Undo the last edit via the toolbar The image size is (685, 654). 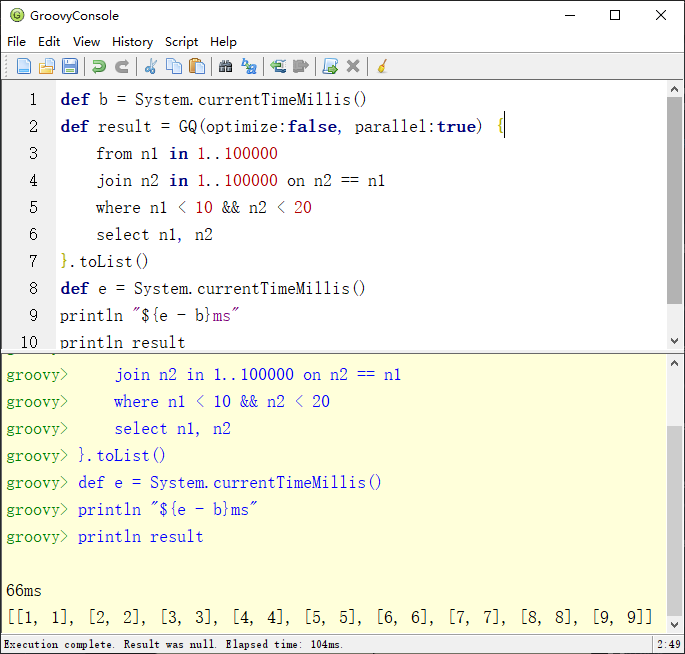[x=99, y=66]
